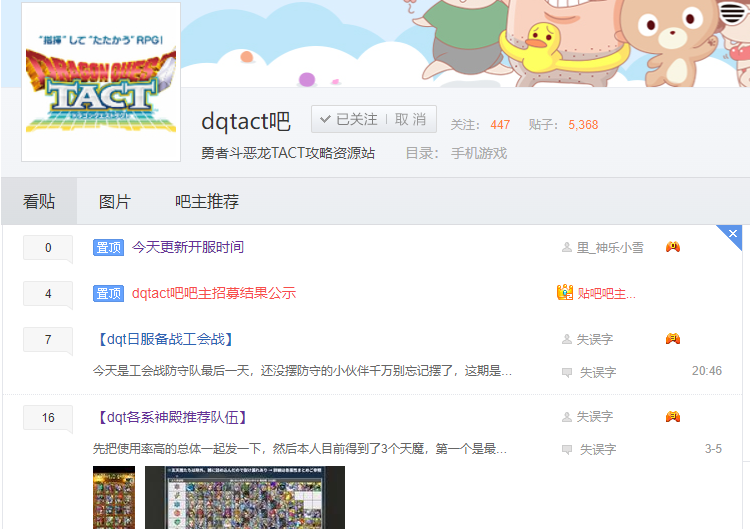
Task: Open author 失误字 of the 工会战 post
Action: 595,340
